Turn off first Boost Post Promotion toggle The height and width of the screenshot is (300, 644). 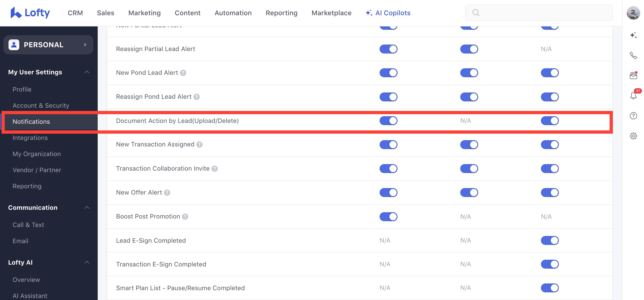point(388,216)
